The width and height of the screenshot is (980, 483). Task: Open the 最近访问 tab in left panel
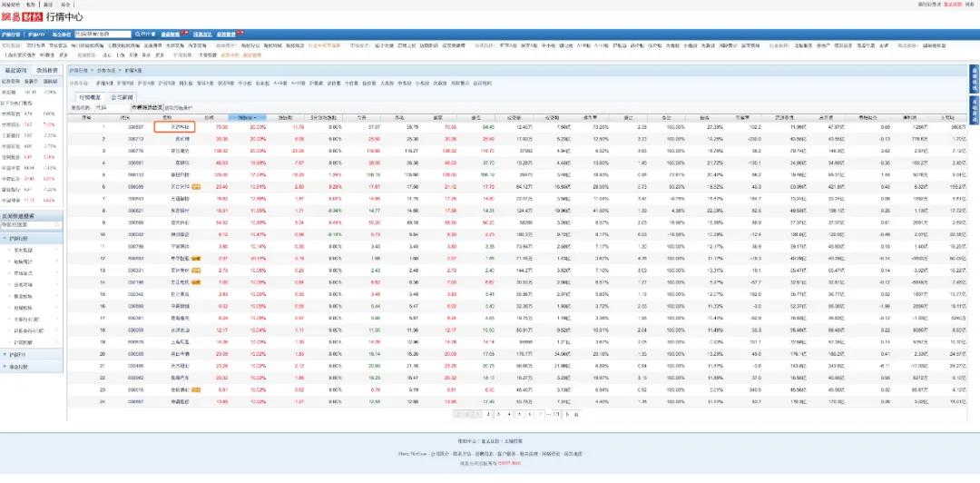(15, 71)
